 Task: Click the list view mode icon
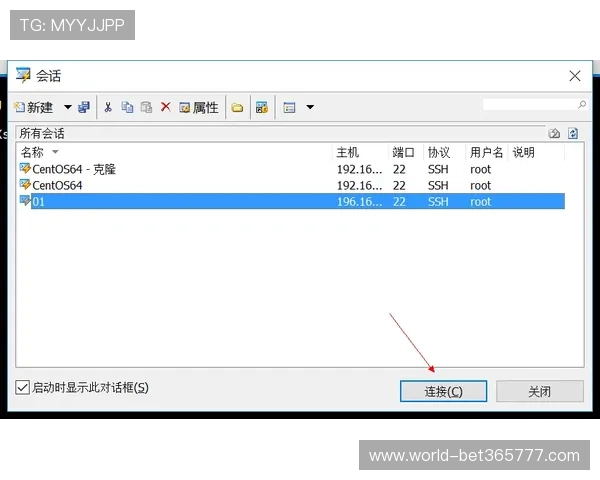289,108
